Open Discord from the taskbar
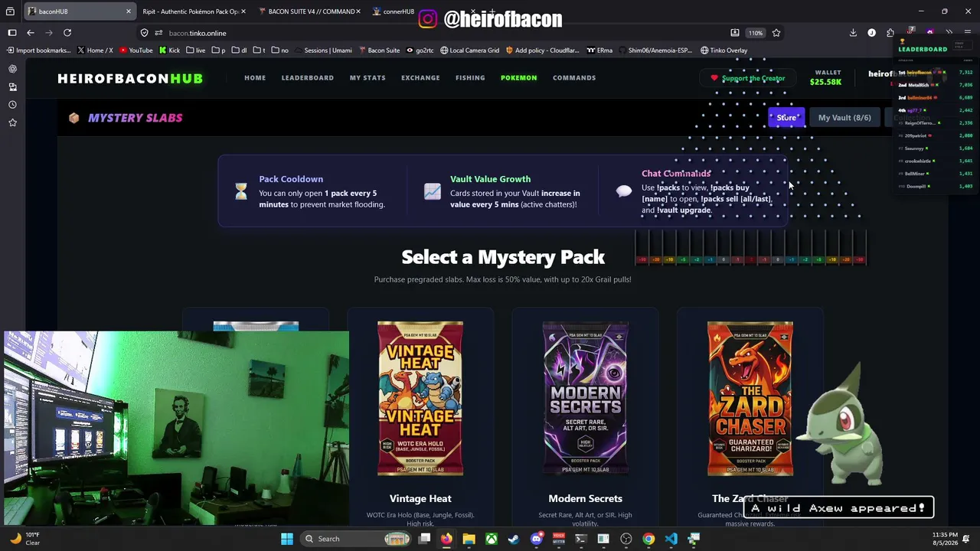Screen dimensions: 980x551 [537, 539]
